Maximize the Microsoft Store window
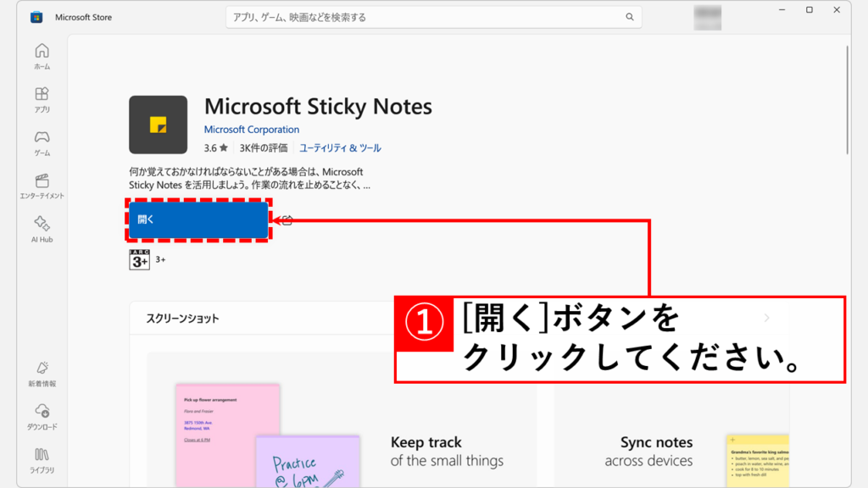Screen dimensions: 868x488 (810, 10)
